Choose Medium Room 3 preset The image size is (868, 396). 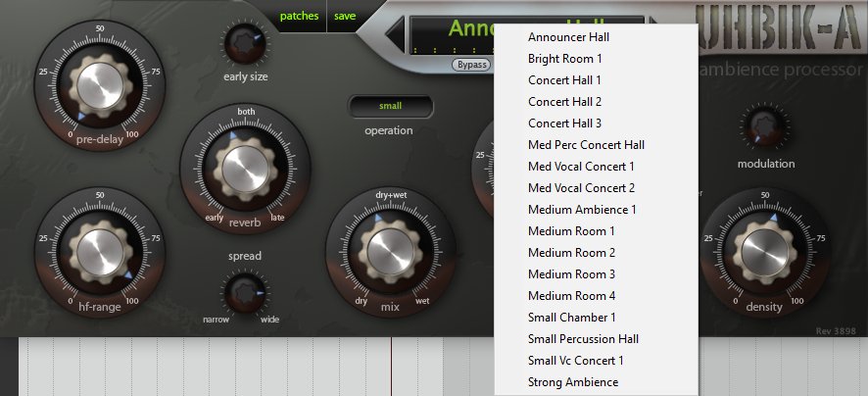click(x=597, y=274)
